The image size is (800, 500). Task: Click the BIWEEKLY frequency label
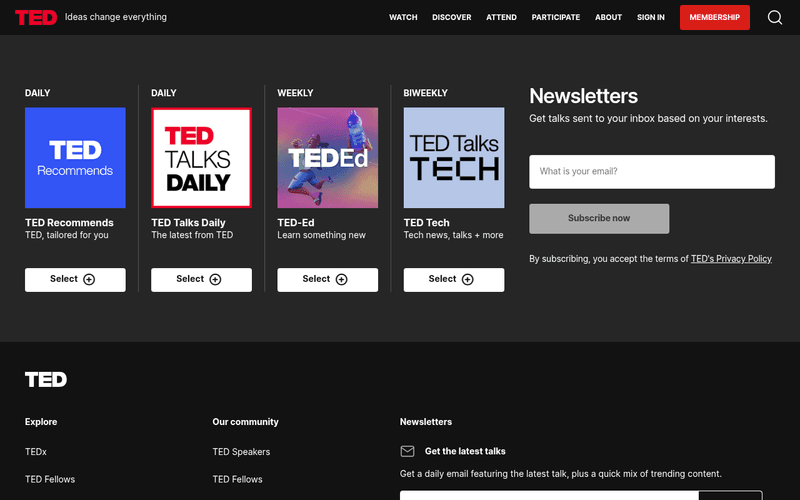(x=426, y=93)
